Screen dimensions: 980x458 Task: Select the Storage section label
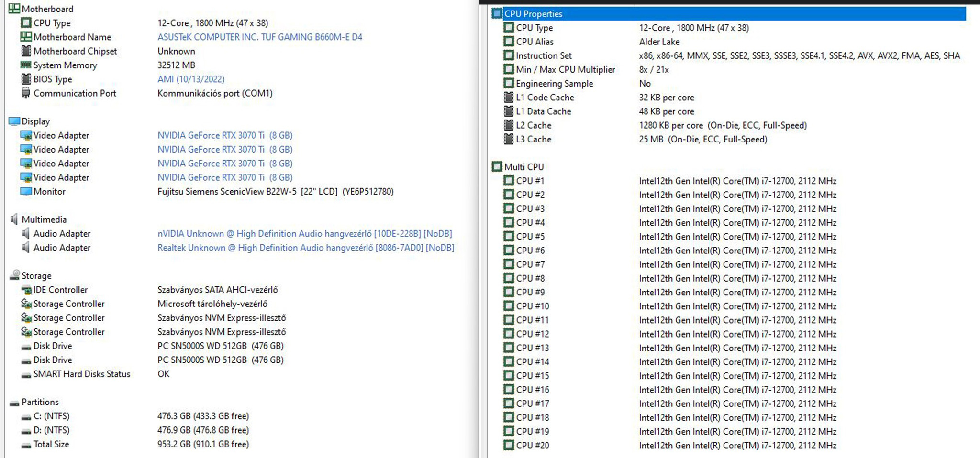pos(36,275)
